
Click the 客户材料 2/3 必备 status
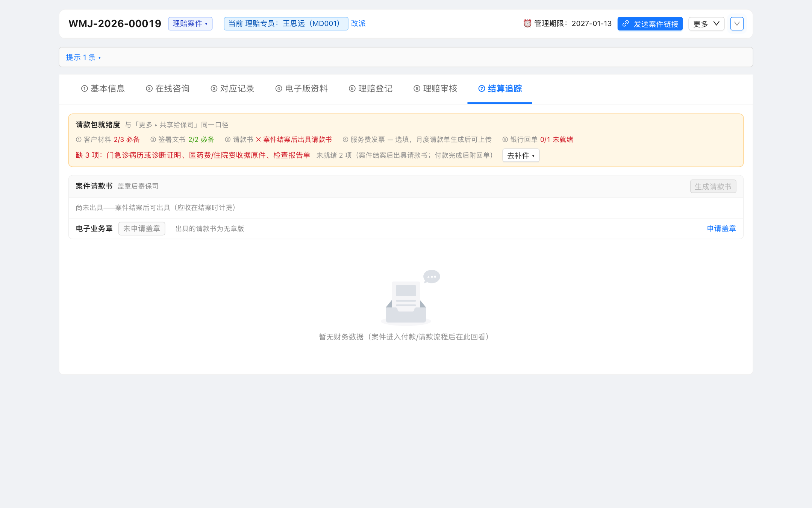click(x=108, y=140)
